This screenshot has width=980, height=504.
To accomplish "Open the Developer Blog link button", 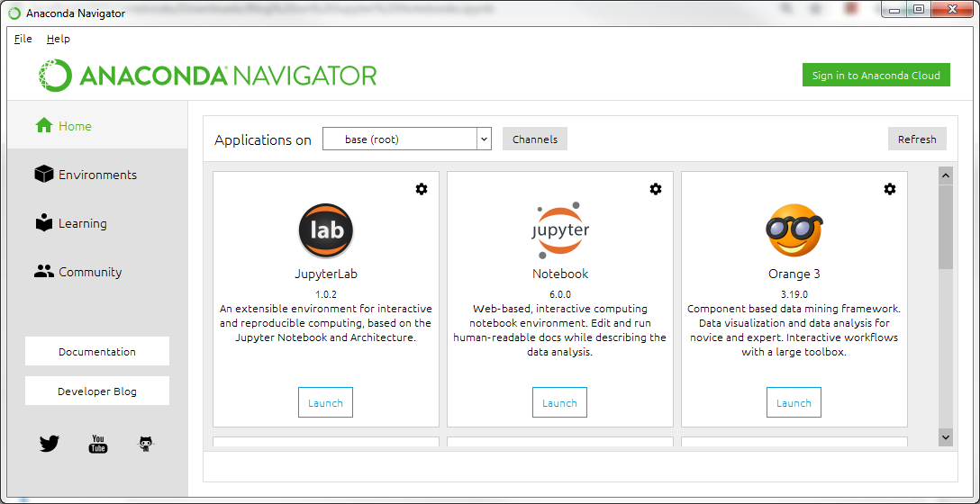I will click(97, 391).
